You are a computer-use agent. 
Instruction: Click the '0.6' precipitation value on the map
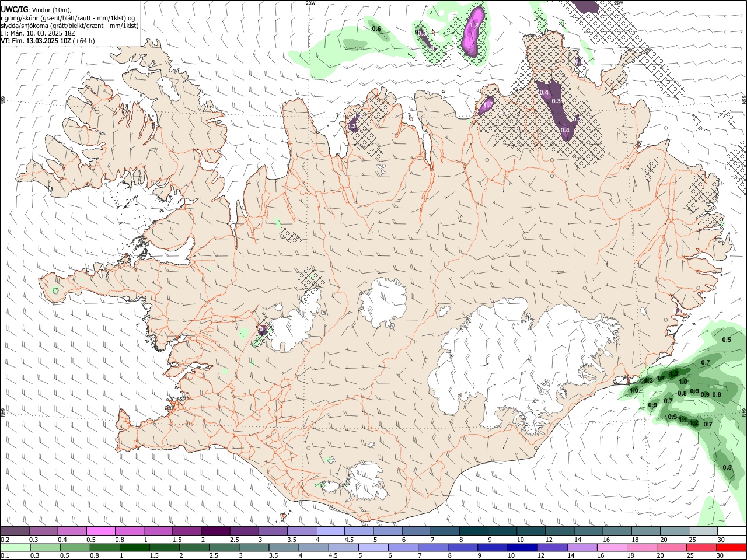click(x=376, y=29)
